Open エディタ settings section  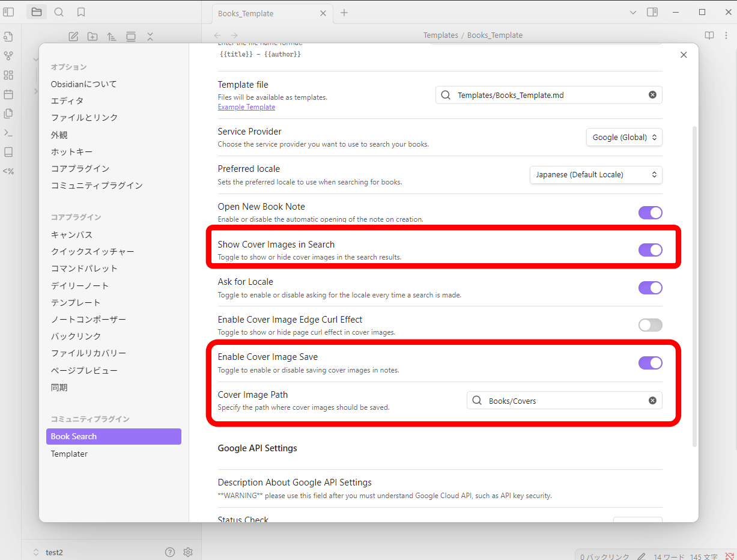(67, 101)
